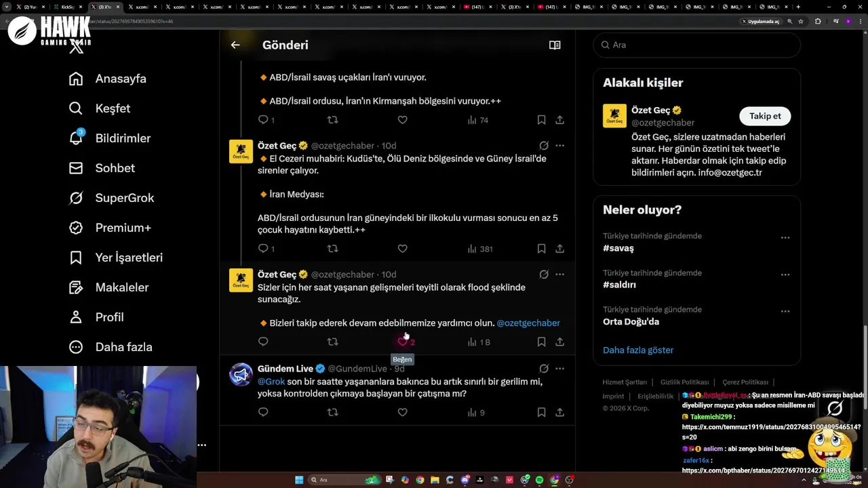This screenshot has height=488, width=868.
Task: View 1 B views stats on flood tweet
Action: [x=479, y=342]
